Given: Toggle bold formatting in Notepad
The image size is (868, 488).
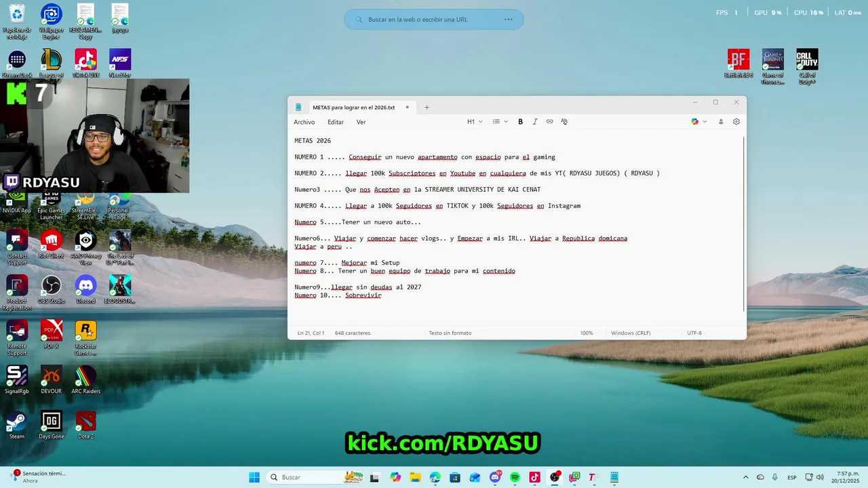Looking at the screenshot, I should 520,122.
